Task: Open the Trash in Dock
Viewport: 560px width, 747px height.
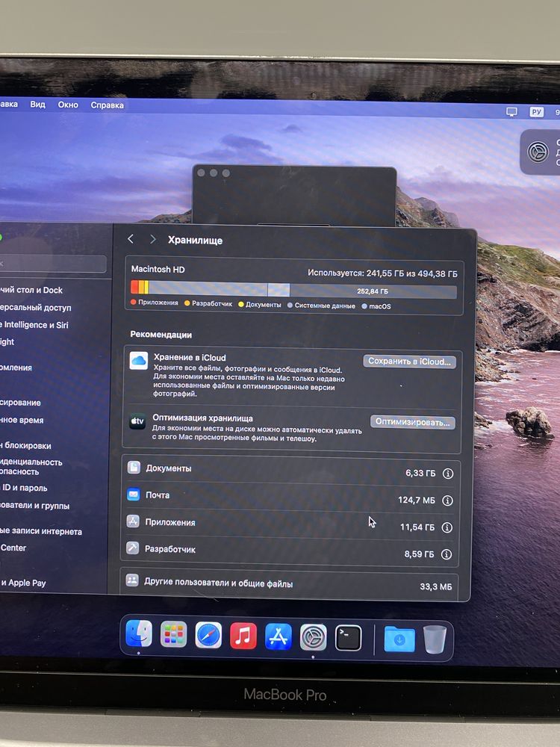Action: coord(435,640)
